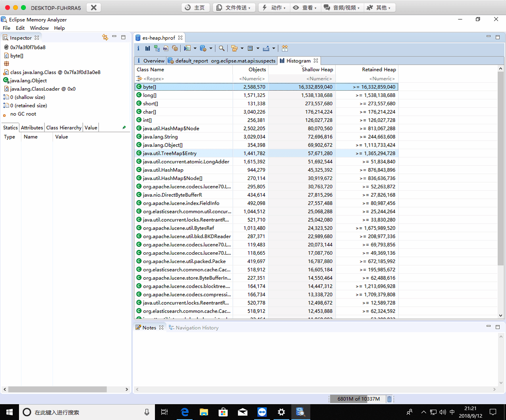Select the java.util.TreeMap$Entry row
506x420 pixels.
coord(267,153)
